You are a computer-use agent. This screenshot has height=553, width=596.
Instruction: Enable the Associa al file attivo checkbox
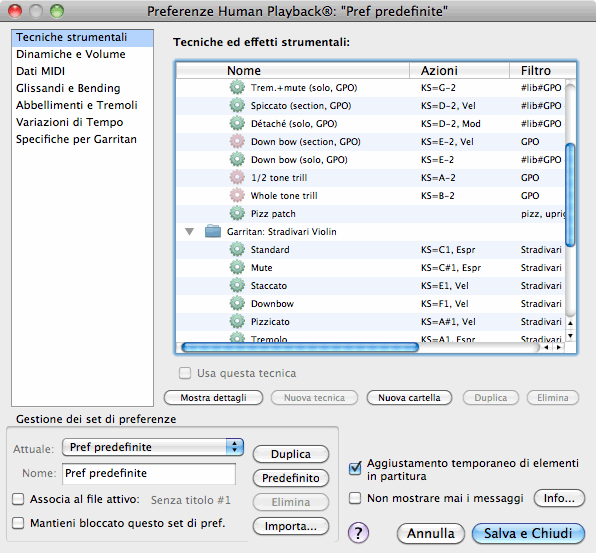coord(18,499)
